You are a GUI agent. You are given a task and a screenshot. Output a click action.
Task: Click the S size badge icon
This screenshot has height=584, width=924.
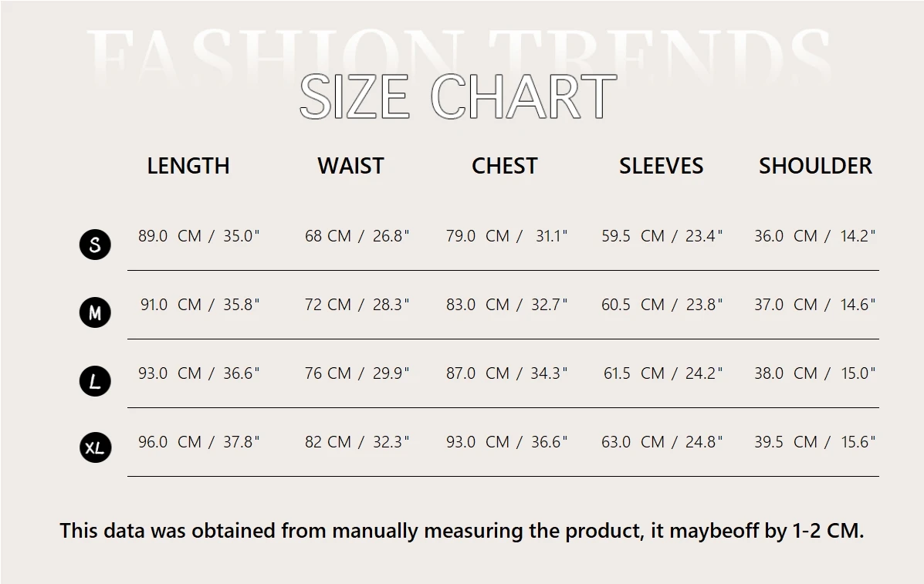coord(95,244)
